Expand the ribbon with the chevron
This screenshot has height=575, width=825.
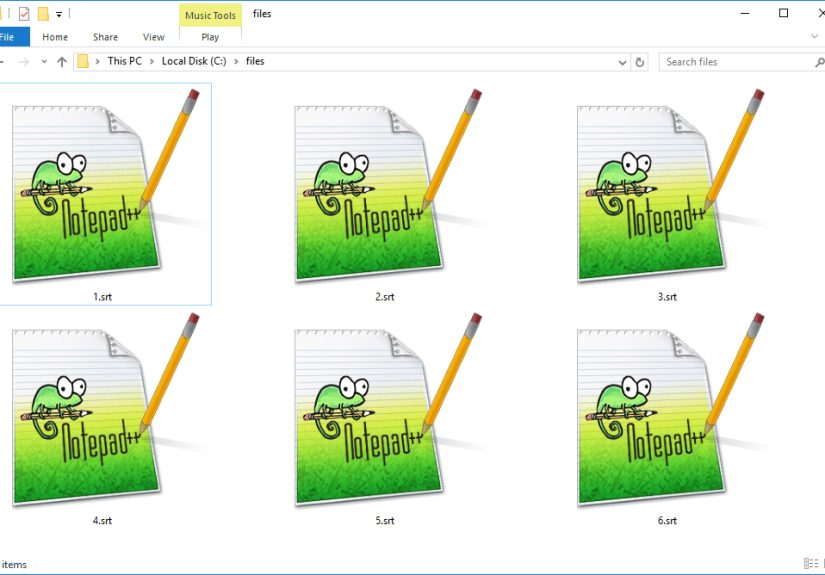814,37
